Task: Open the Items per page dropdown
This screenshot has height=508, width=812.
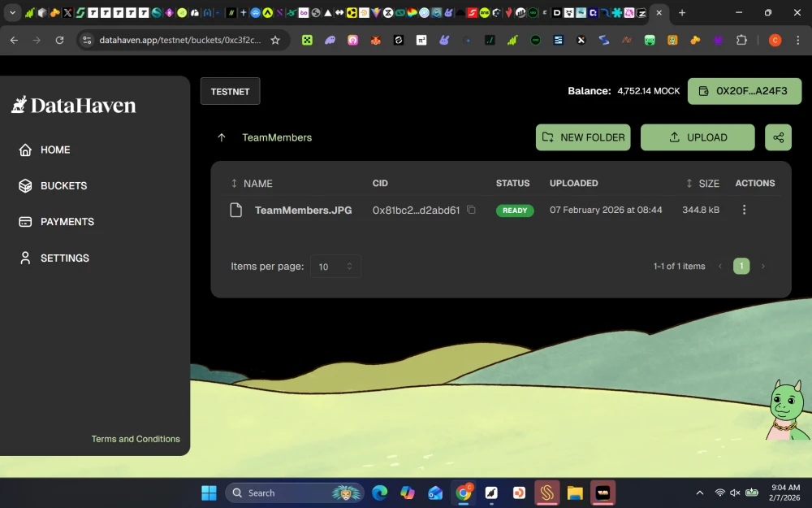Action: click(x=335, y=267)
